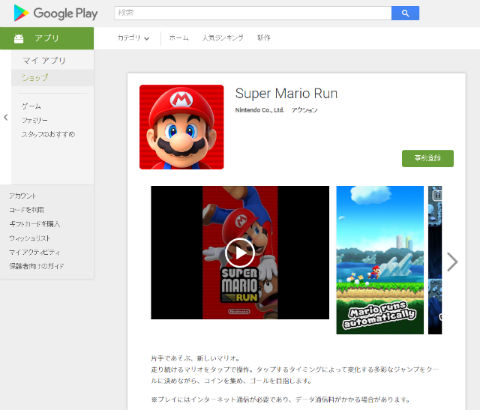
Task: Open the 'Mario runs automatically' screenshot
Action: coord(380,260)
